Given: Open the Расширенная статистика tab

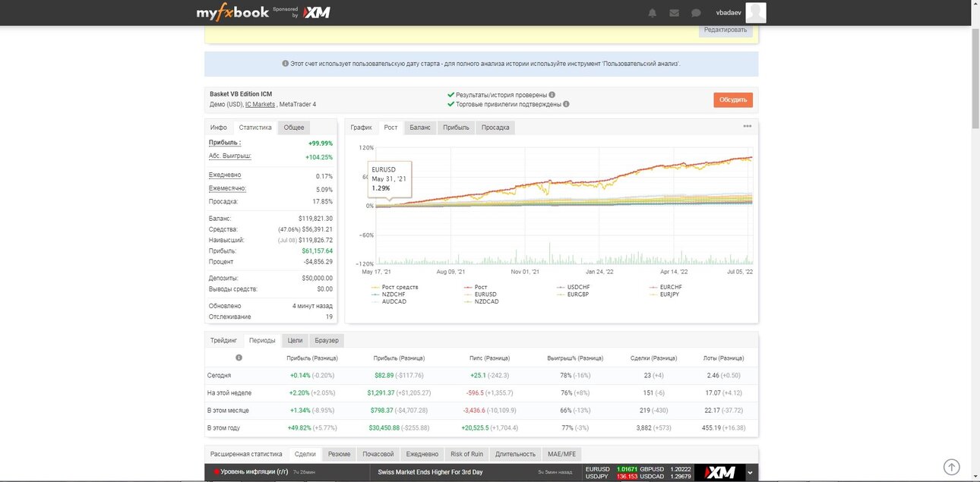Looking at the screenshot, I should [x=246, y=454].
